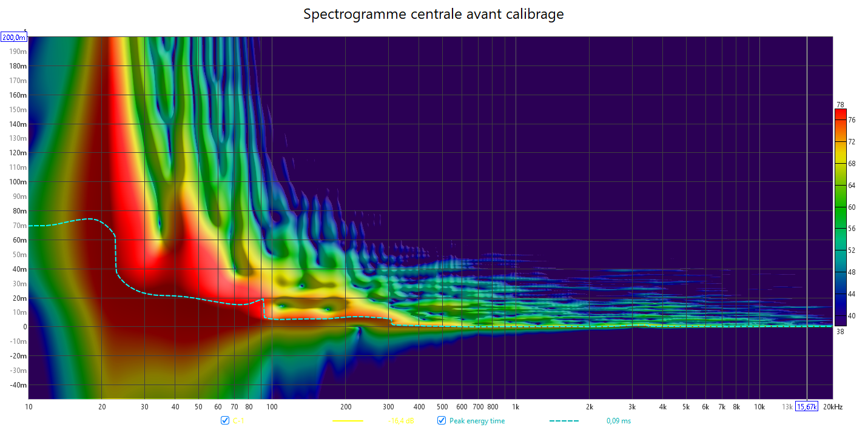Click the yellow C-1 trace line sample
The image size is (868, 430).
point(348,421)
